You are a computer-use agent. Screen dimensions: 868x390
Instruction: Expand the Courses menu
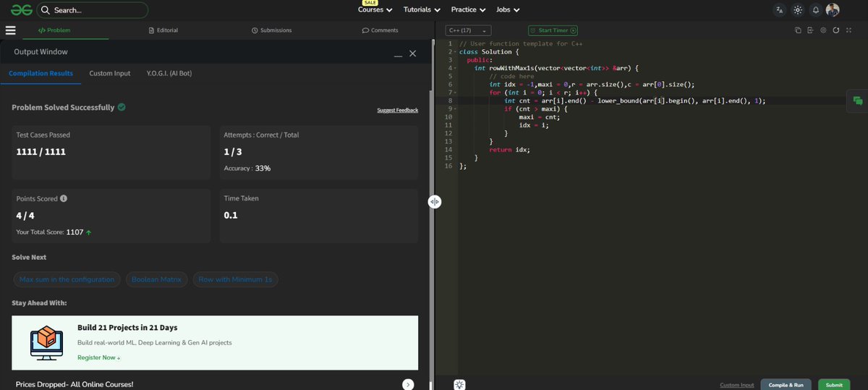click(x=375, y=10)
